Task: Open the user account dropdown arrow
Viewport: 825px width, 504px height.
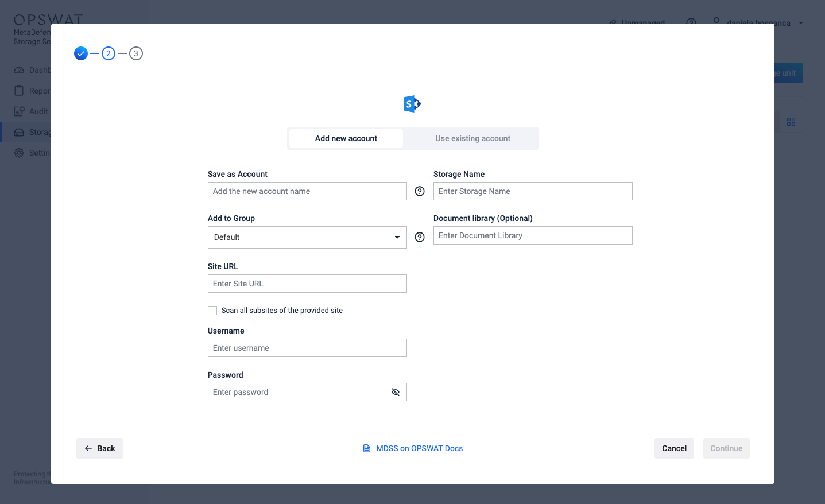Action: 801,24
